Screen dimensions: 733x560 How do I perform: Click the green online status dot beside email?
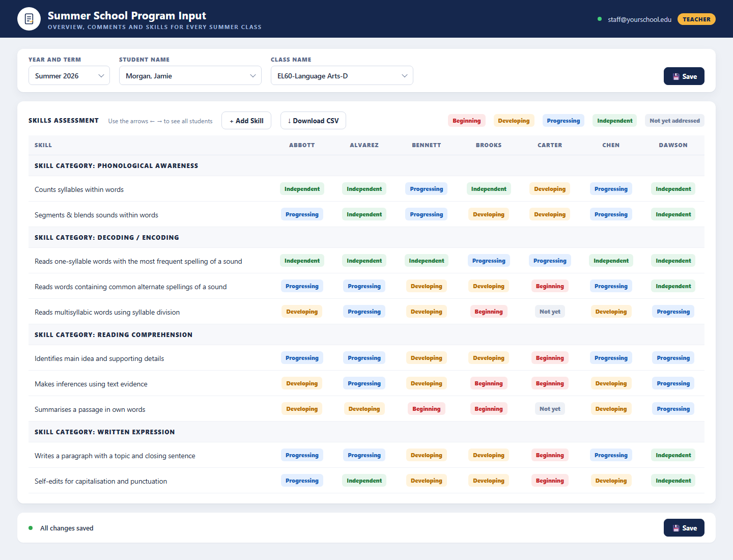coord(600,19)
